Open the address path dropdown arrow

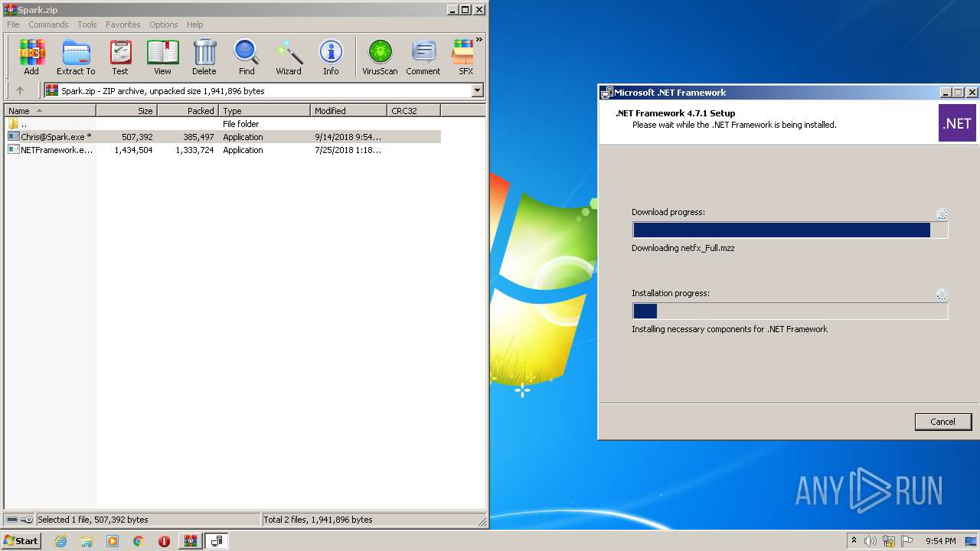tap(478, 90)
